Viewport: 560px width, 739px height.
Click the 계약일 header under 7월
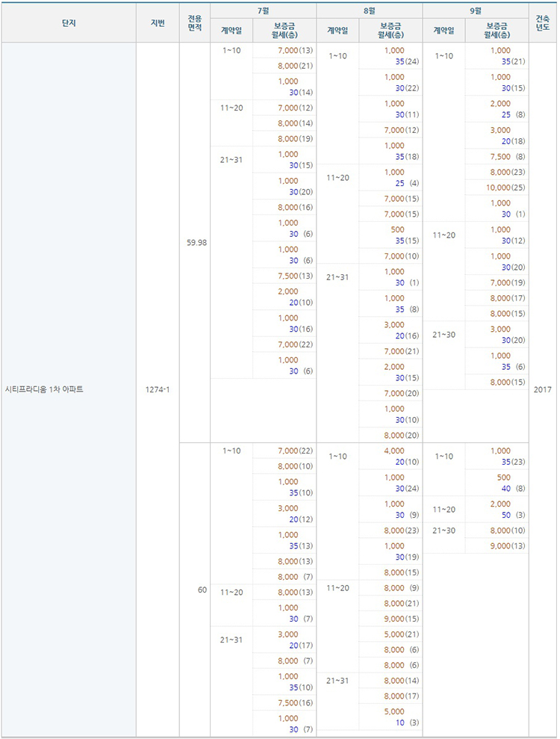[231, 31]
